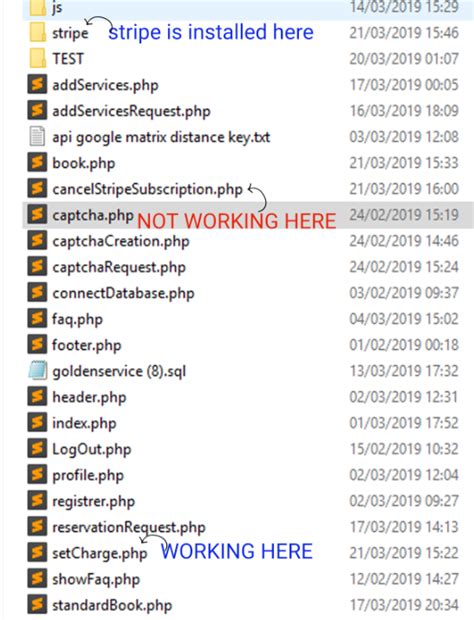
Task: Select the header.php file name
Action: click(x=89, y=397)
